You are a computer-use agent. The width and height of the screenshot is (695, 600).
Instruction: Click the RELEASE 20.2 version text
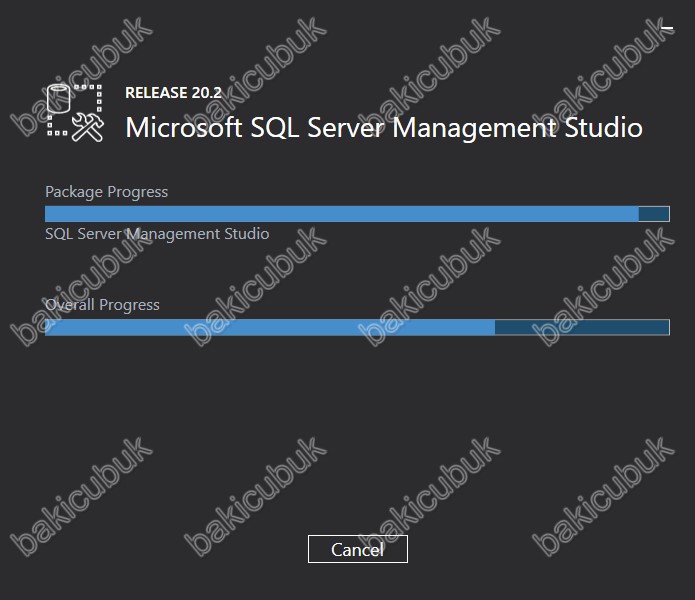tap(173, 93)
